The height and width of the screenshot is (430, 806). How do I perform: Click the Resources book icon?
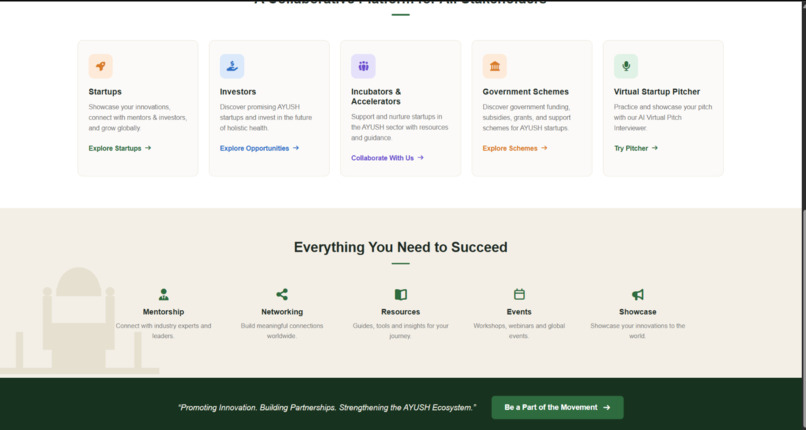pyautogui.click(x=400, y=294)
